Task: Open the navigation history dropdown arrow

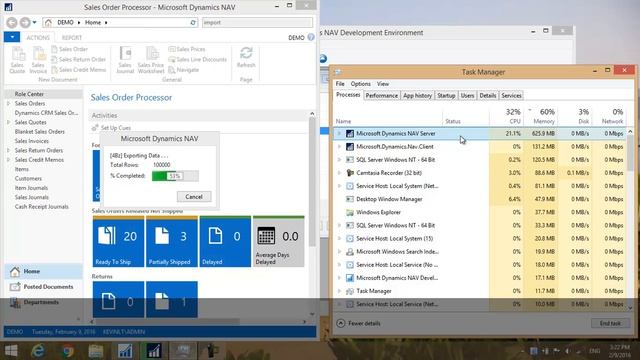Action: tap(34, 22)
